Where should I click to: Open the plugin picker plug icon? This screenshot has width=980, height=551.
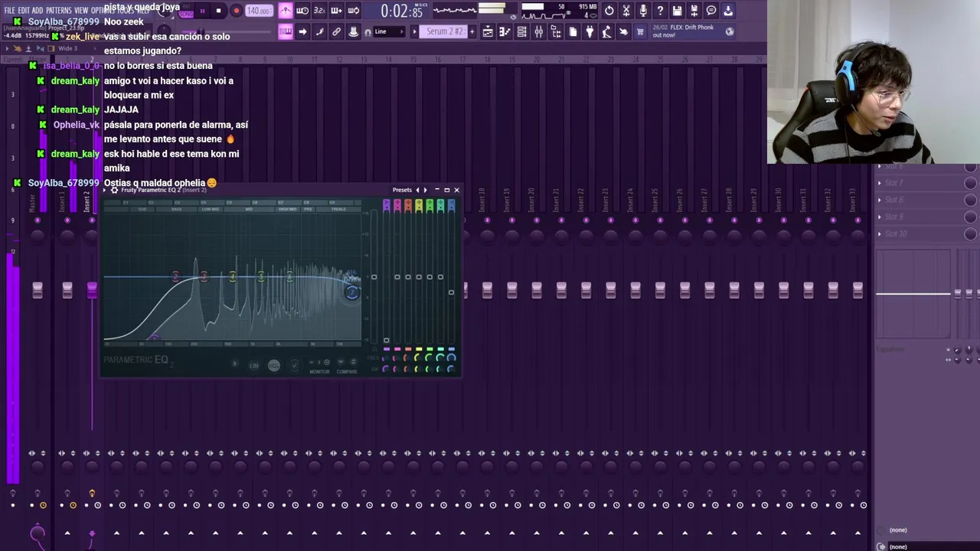590,31
